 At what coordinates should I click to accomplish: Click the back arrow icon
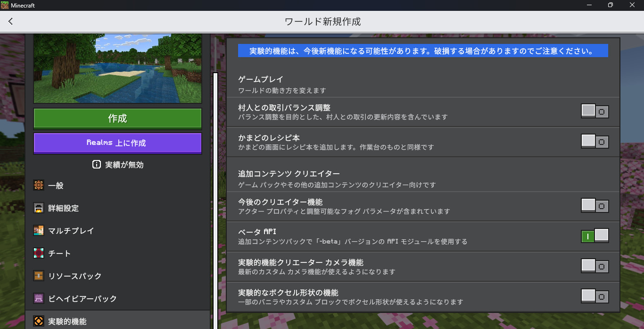click(x=10, y=21)
